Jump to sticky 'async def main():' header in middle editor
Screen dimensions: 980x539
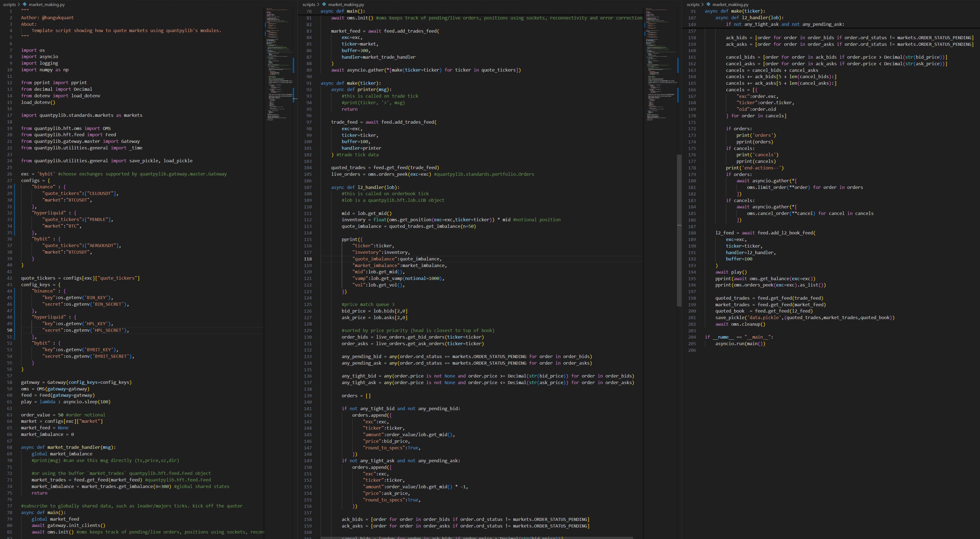coord(343,11)
